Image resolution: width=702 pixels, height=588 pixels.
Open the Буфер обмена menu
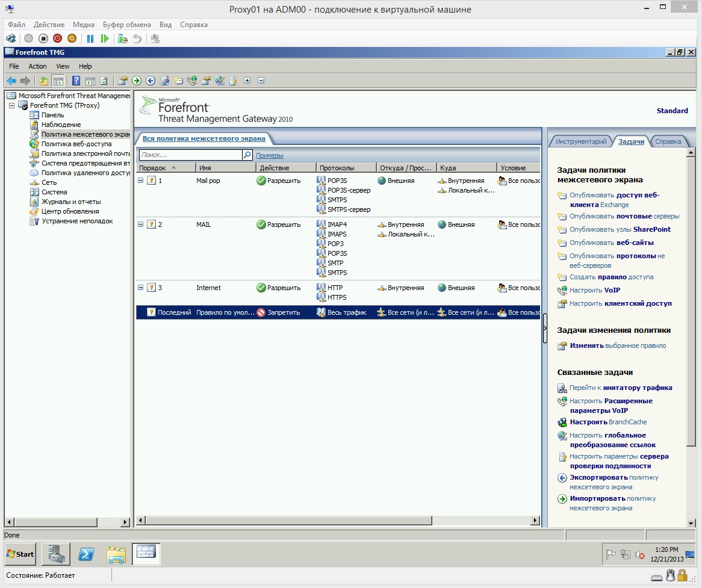(x=126, y=25)
